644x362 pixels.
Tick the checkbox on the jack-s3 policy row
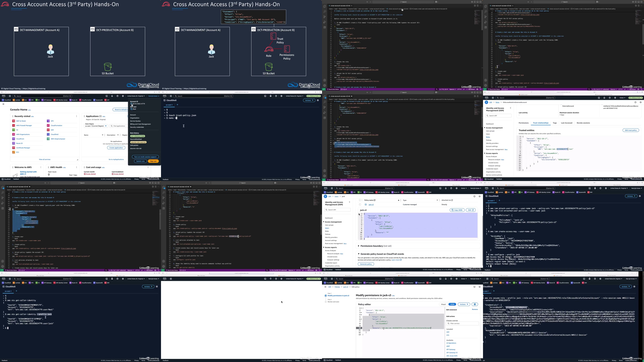[360, 205]
